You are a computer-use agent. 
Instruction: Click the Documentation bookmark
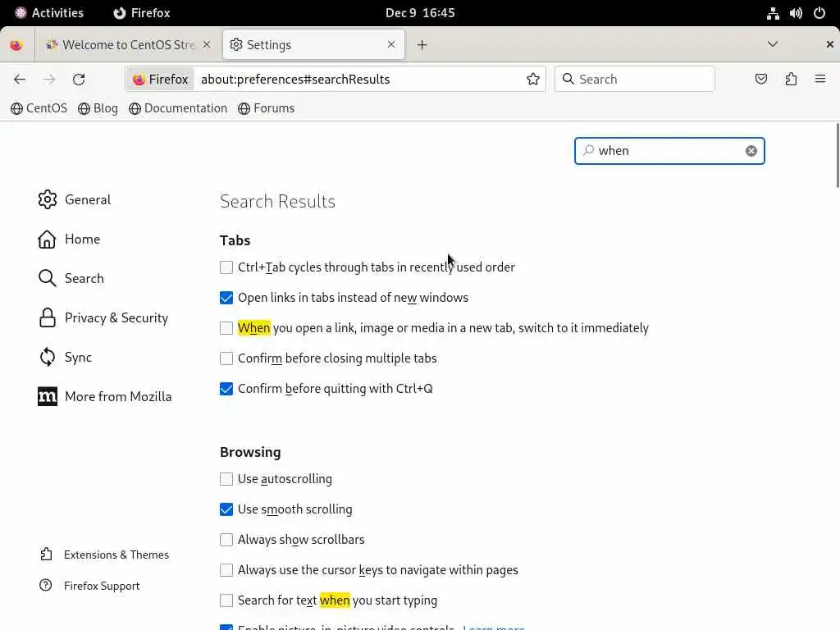178,108
